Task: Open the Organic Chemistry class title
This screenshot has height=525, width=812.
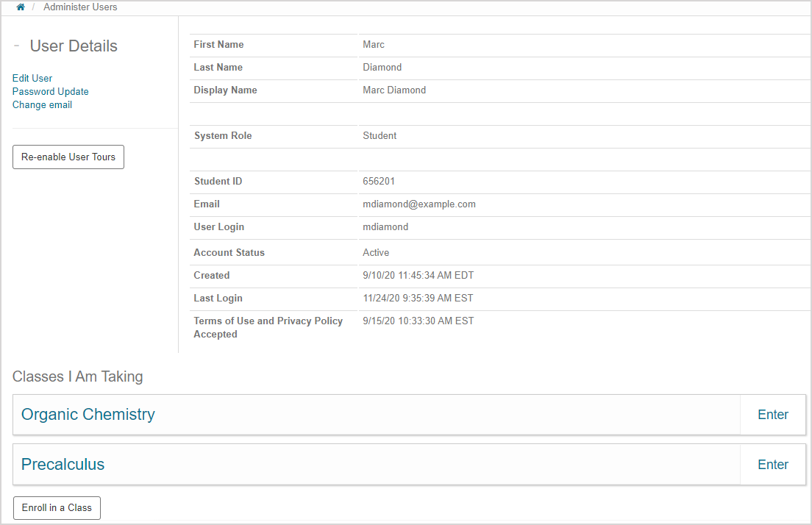Action: coord(88,414)
